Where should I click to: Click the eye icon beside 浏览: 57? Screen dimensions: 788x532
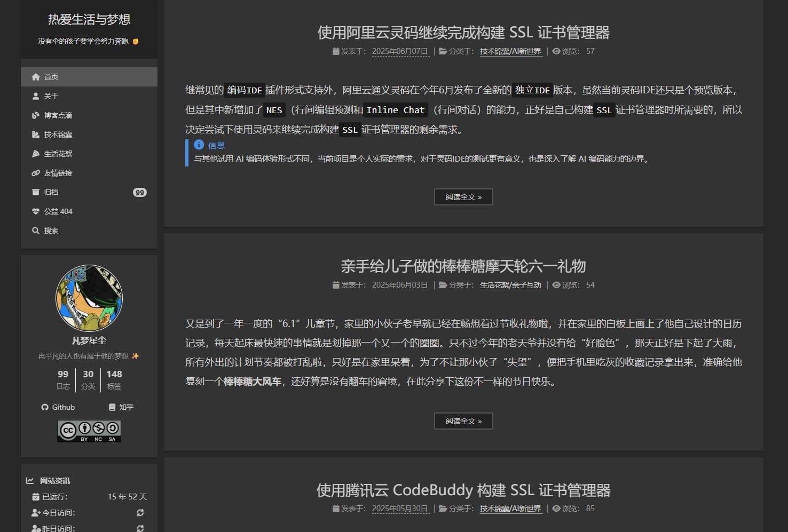[x=556, y=51]
